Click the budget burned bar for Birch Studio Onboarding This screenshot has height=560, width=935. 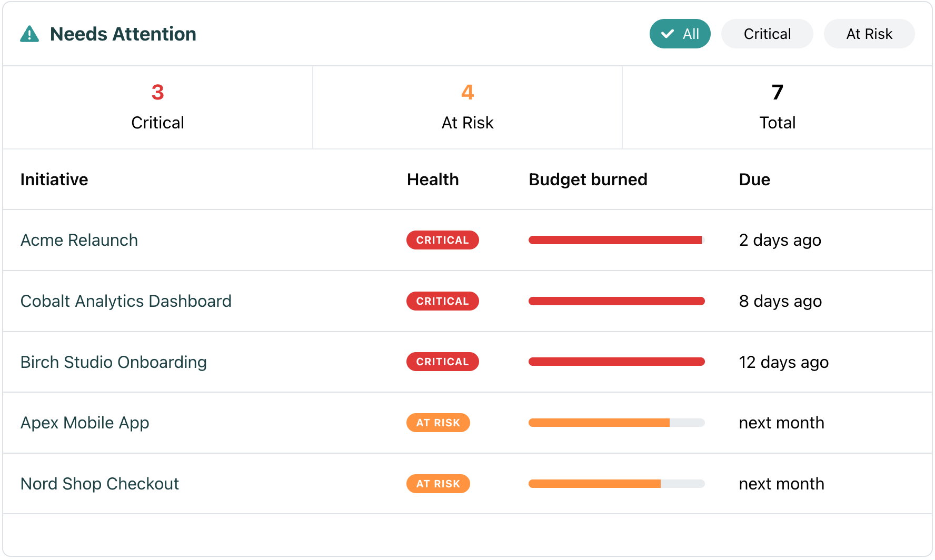pos(616,362)
